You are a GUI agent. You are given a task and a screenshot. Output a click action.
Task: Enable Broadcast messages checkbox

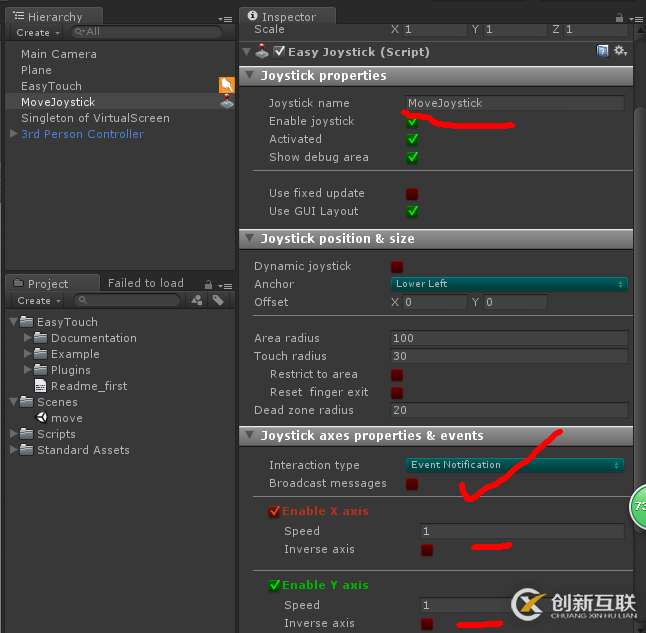click(x=412, y=484)
